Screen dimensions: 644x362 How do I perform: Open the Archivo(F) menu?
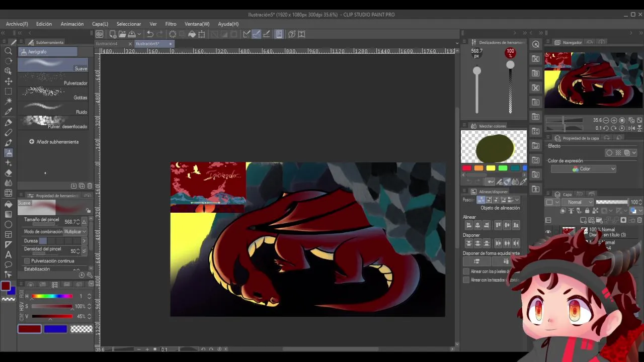point(17,24)
